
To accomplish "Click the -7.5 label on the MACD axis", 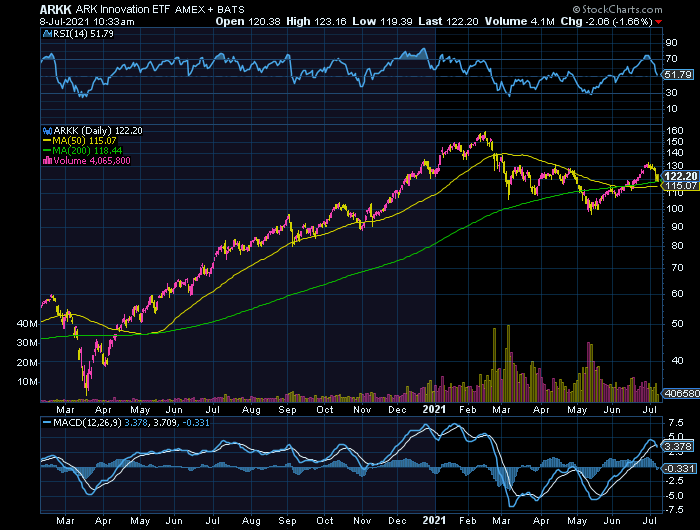I will [675, 510].
